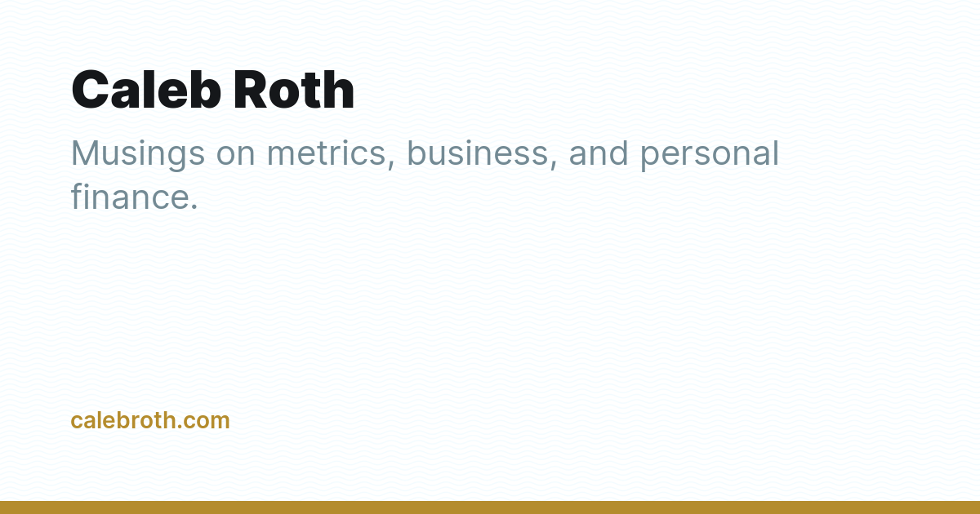Click the calebroth.com link
980x514 pixels.
[x=150, y=421]
